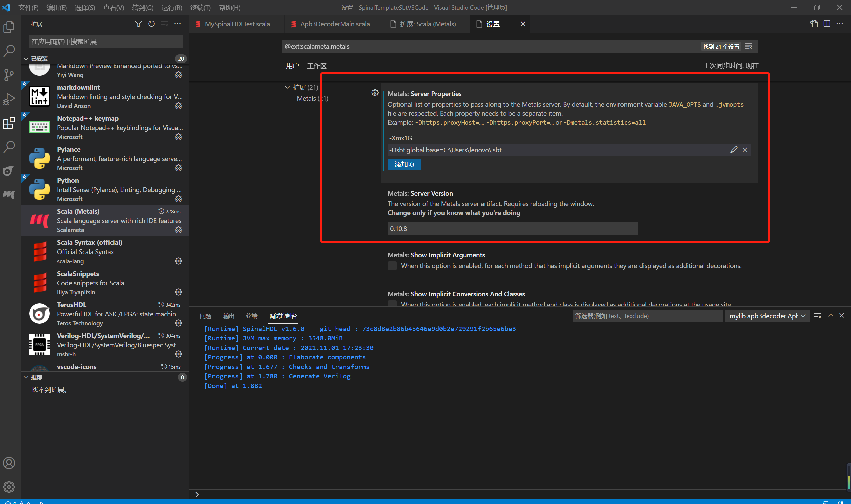Open the Search view in activity bar

pyautogui.click(x=9, y=51)
